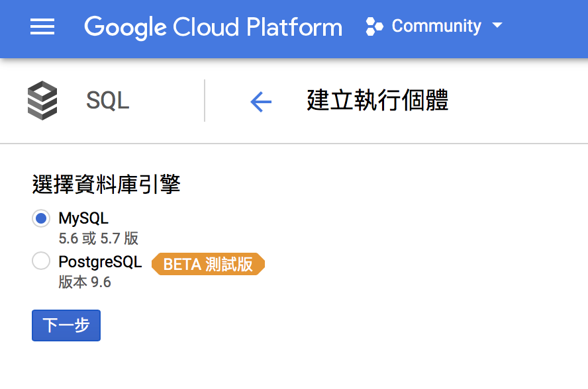Click the 建立執行個體 page title

click(x=377, y=101)
